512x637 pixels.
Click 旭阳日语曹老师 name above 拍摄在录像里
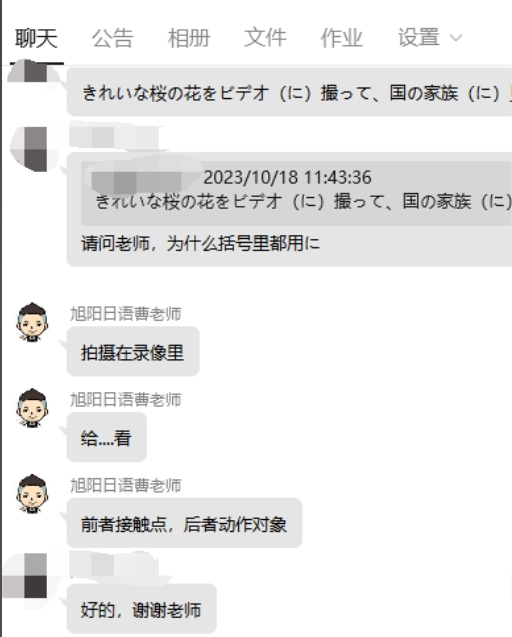pos(126,314)
